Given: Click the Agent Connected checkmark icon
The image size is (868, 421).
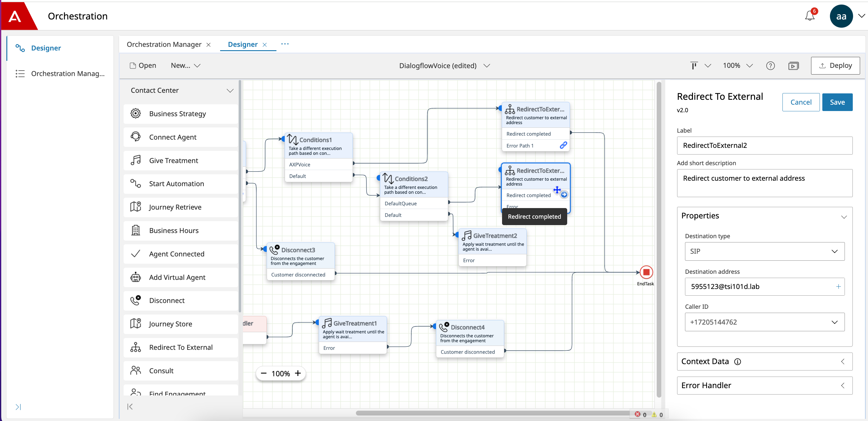Looking at the screenshot, I should [135, 254].
